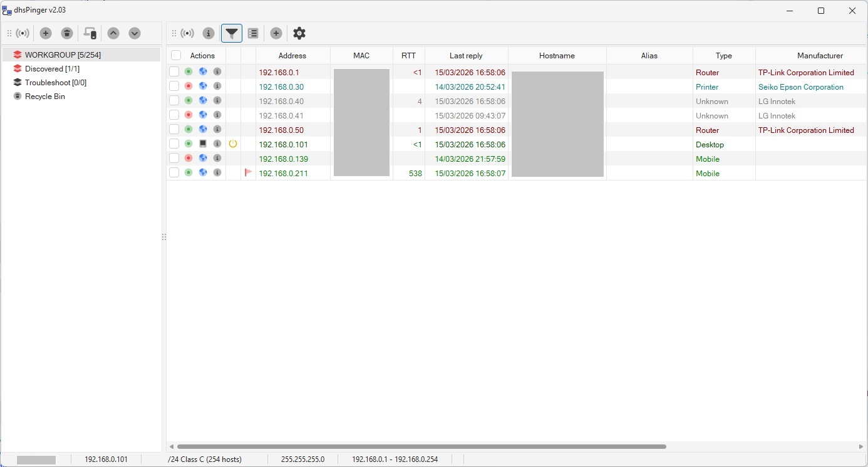The height and width of the screenshot is (467, 868).
Task: Sort by the Last reply column header
Action: click(x=466, y=55)
